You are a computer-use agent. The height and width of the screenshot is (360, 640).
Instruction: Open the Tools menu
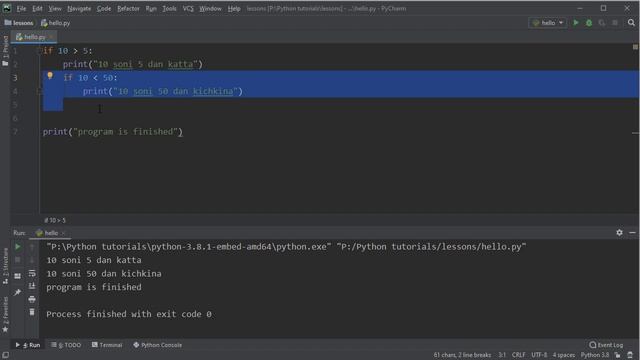coord(169,8)
